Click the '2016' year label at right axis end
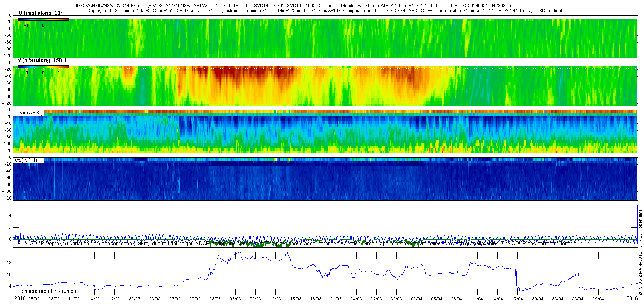This screenshot has height=304, width=644. 632,298
